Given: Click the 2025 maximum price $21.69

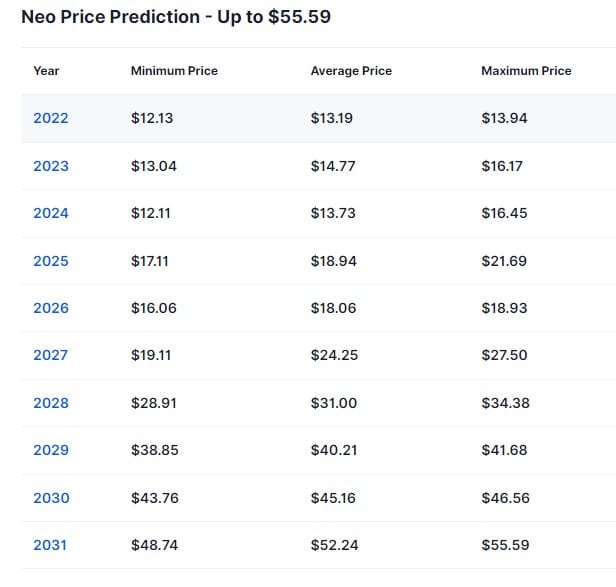Looking at the screenshot, I should pos(504,261).
